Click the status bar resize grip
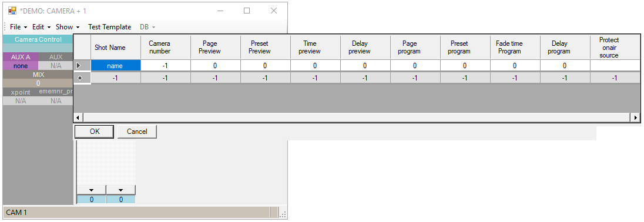644x222 pixels. tap(283, 213)
